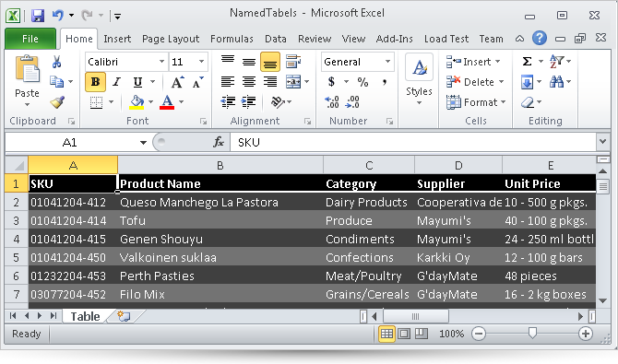Apply the Fill Color bucket
The image size is (618, 364).
pos(137,102)
